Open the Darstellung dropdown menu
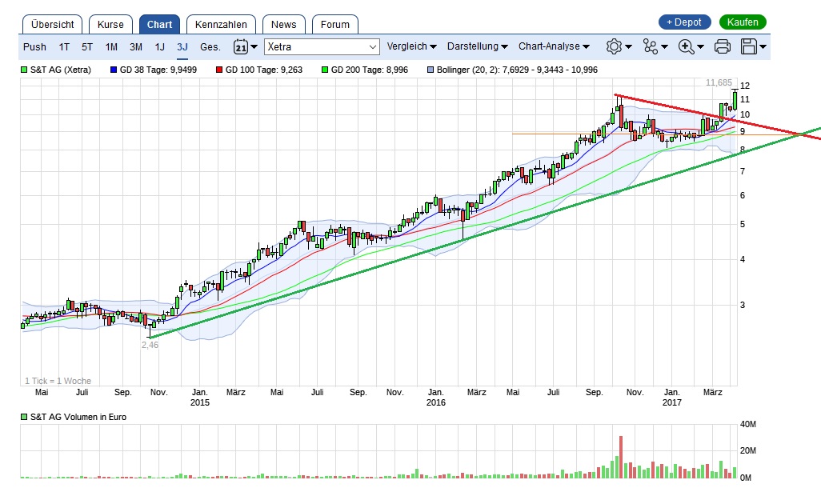The image size is (821, 504). 477,46
